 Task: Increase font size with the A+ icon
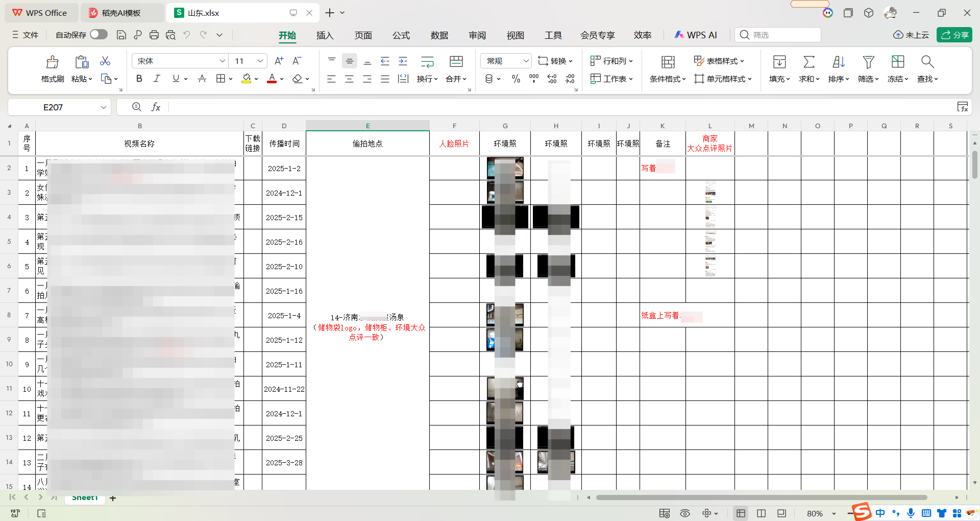[x=279, y=61]
